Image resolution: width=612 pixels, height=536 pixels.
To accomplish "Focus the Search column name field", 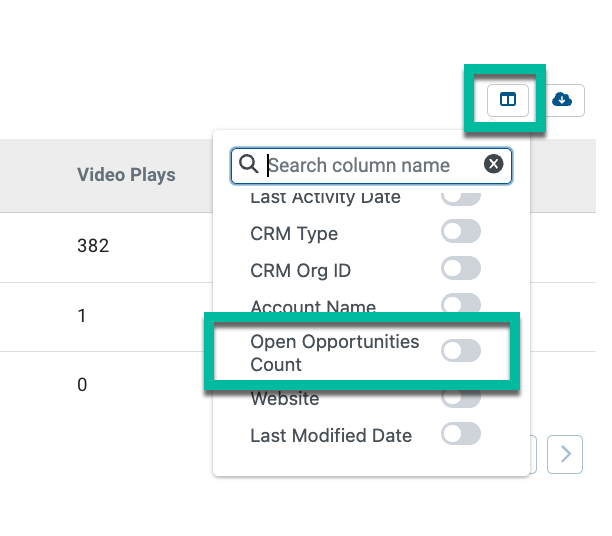I will (371, 166).
